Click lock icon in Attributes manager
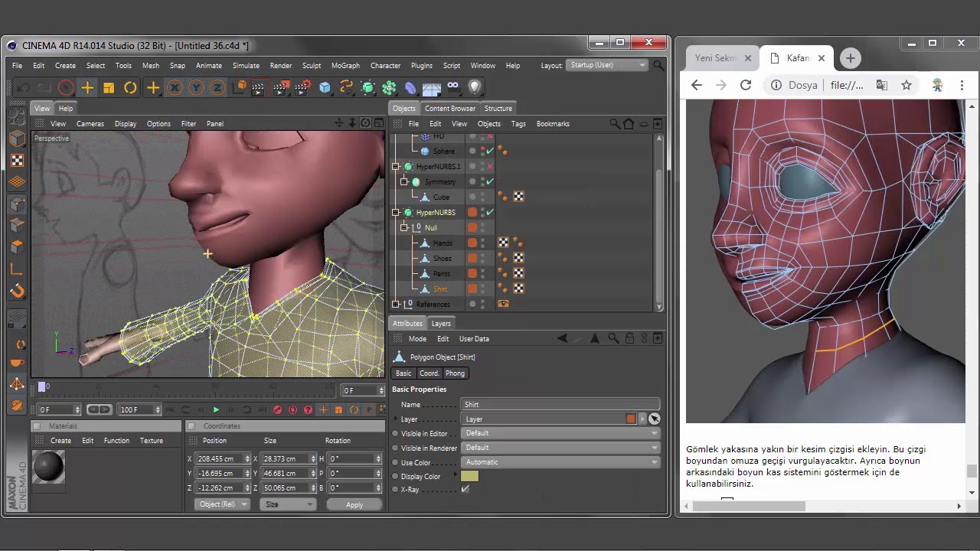 629,338
